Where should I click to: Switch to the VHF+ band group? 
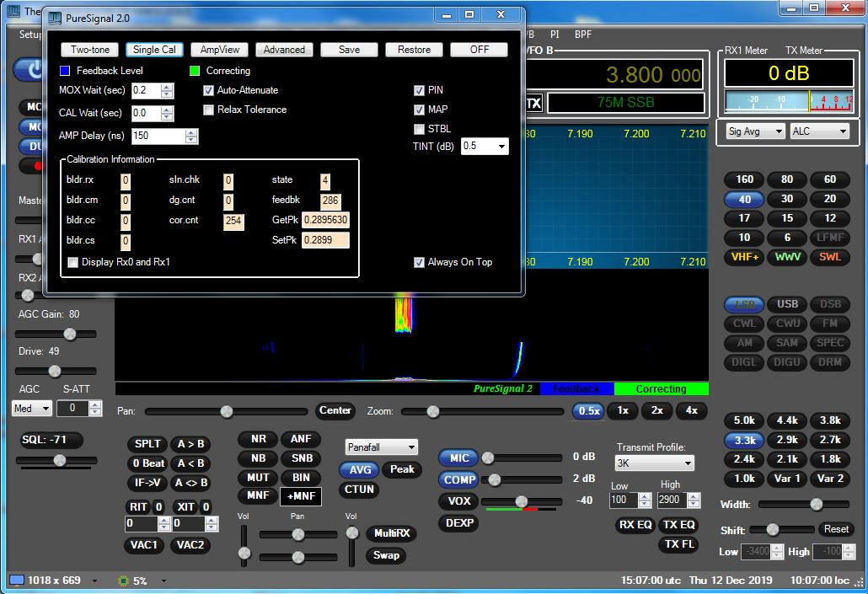(745, 257)
